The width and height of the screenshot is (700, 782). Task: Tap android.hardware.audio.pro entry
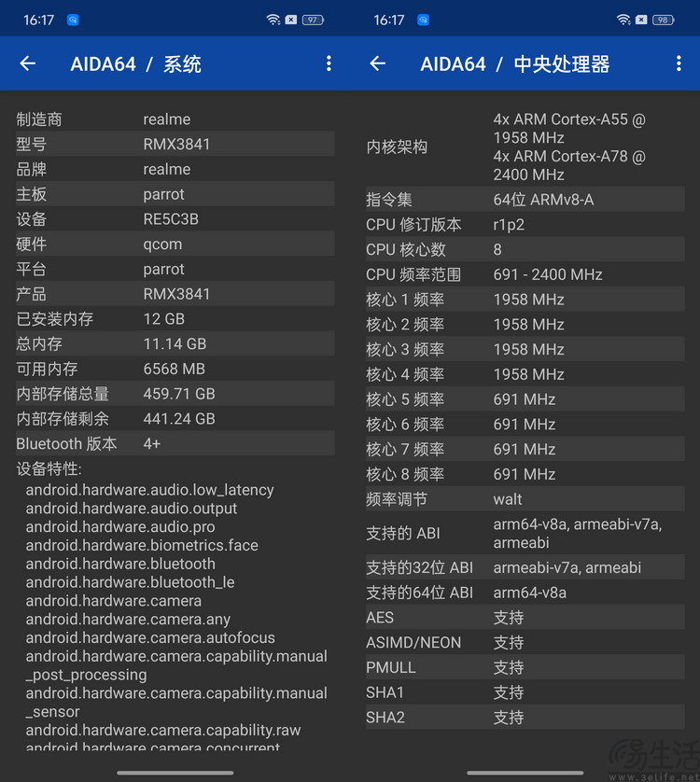120,526
